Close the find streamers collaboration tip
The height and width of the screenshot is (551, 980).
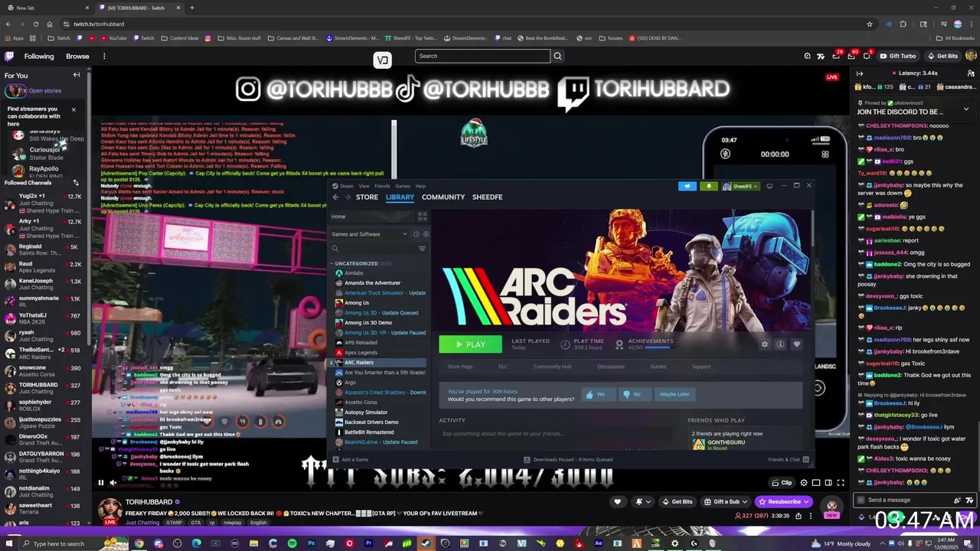(73, 109)
